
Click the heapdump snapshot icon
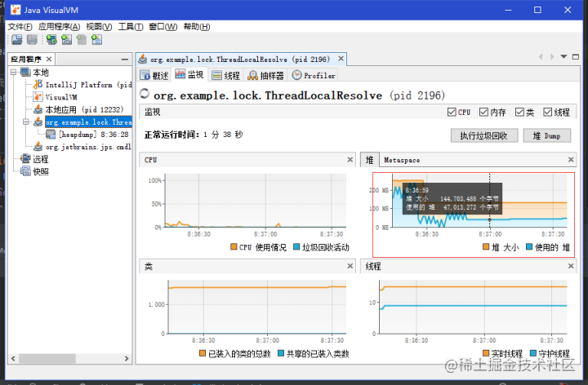tap(51, 134)
